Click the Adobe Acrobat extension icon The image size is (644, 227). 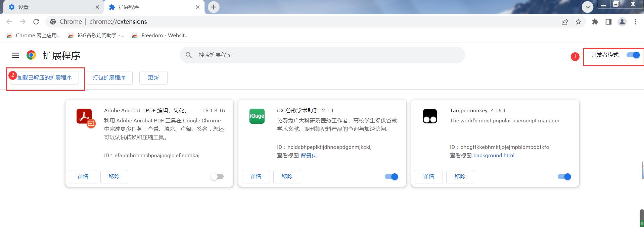click(86, 118)
